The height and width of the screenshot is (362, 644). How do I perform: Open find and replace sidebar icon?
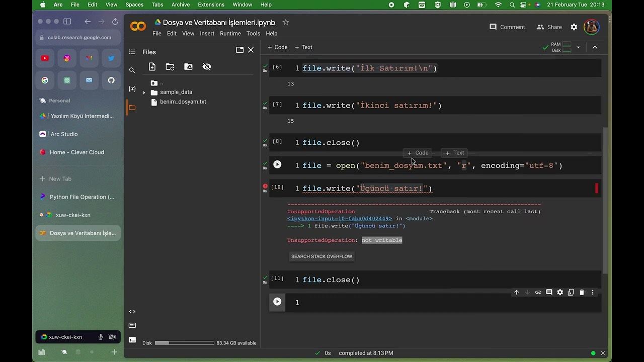[x=132, y=70]
